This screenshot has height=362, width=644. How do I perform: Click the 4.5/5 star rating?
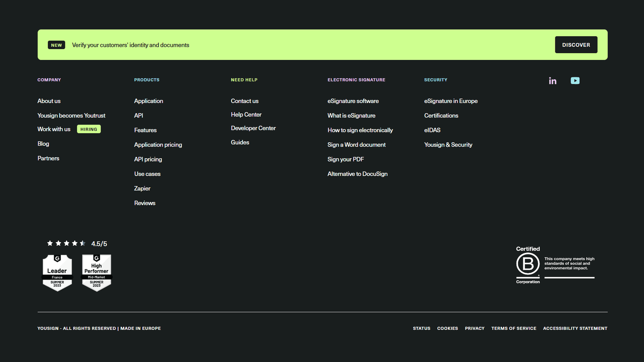(77, 244)
